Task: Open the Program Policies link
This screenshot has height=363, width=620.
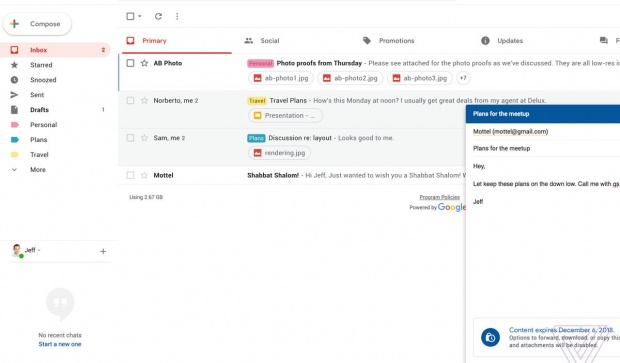Action: [x=440, y=197]
